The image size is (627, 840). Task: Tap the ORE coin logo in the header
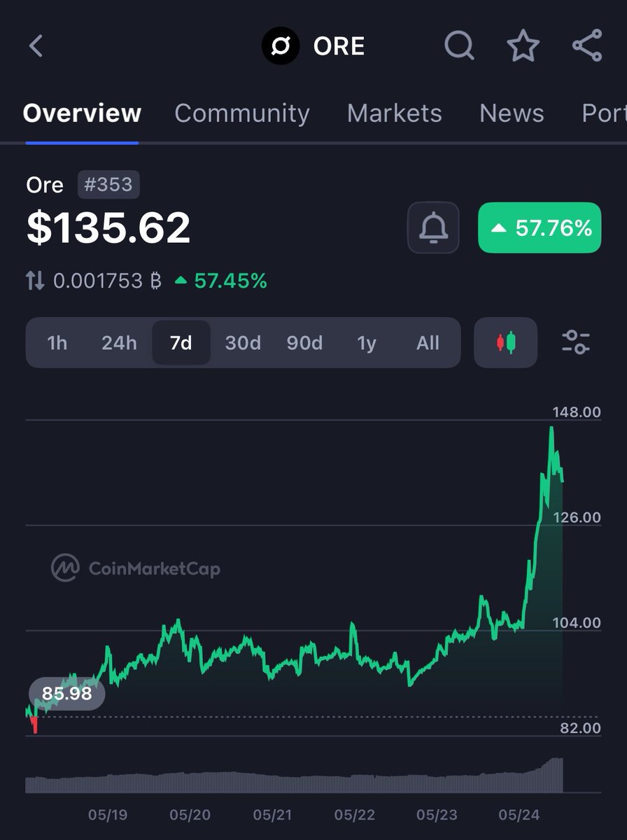coord(280,46)
